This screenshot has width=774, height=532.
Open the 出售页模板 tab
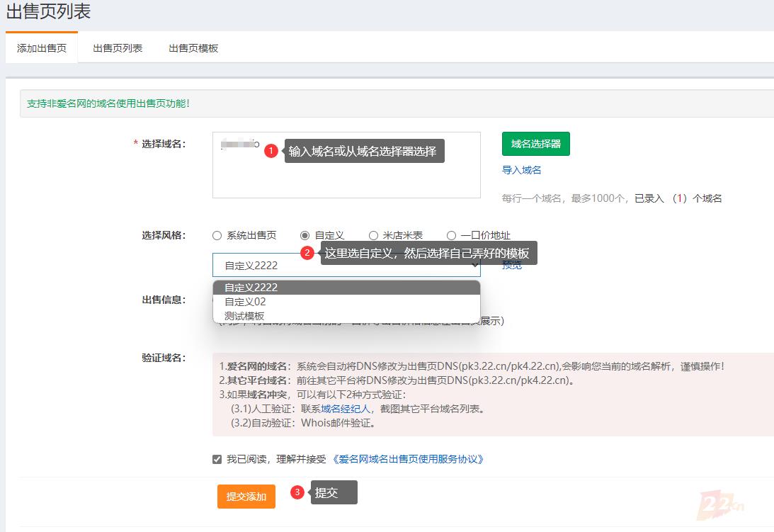click(193, 48)
